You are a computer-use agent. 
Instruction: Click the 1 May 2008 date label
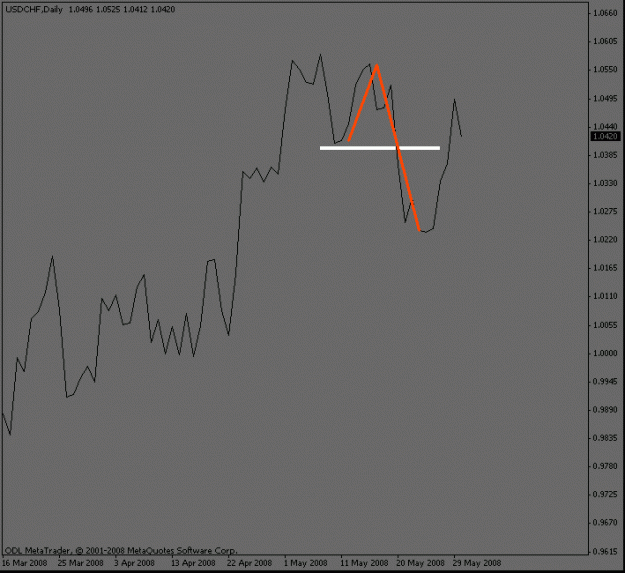click(305, 563)
